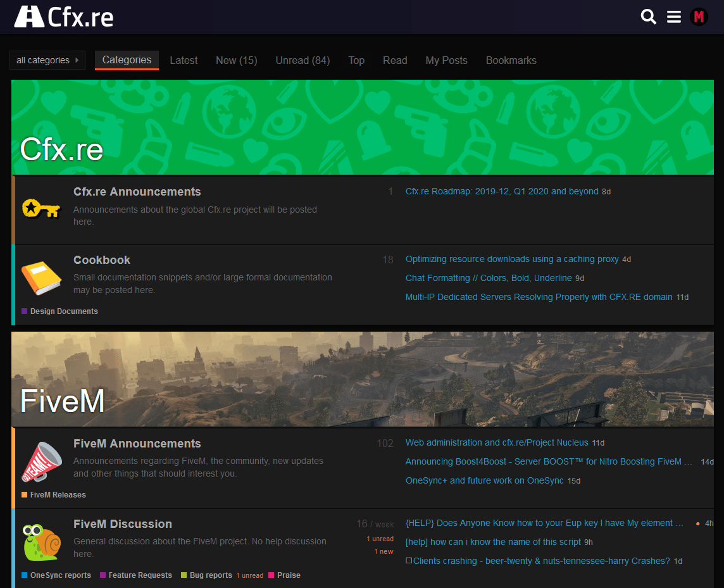724x588 pixels.
Task: Open the hamburger menu icon
Action: tap(673, 17)
